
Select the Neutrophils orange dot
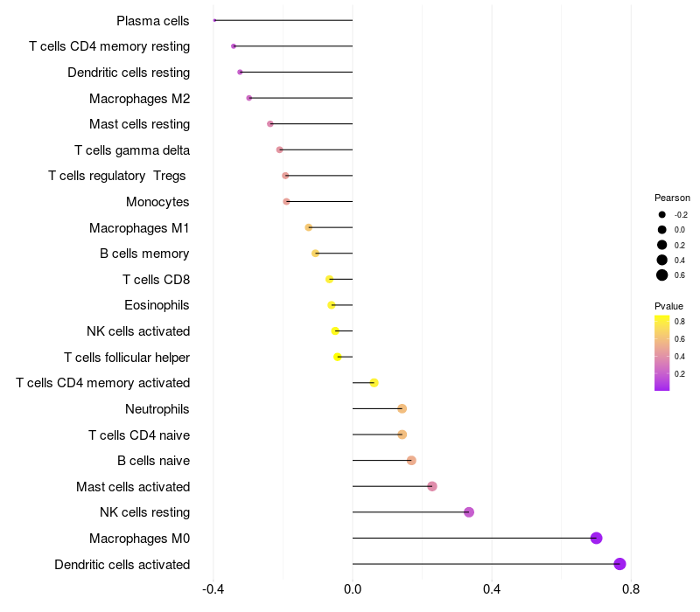point(402,408)
